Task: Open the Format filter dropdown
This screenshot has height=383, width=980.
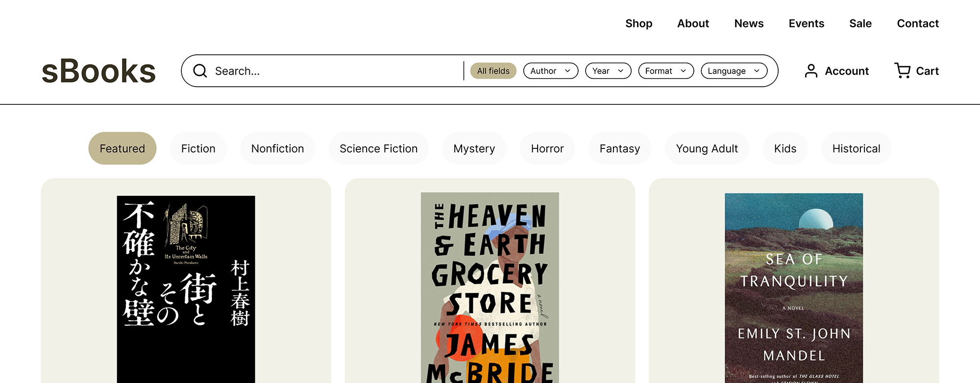Action: point(666,71)
